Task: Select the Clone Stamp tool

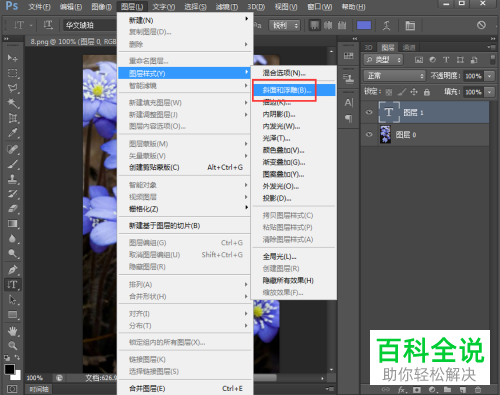Action: click(x=12, y=179)
